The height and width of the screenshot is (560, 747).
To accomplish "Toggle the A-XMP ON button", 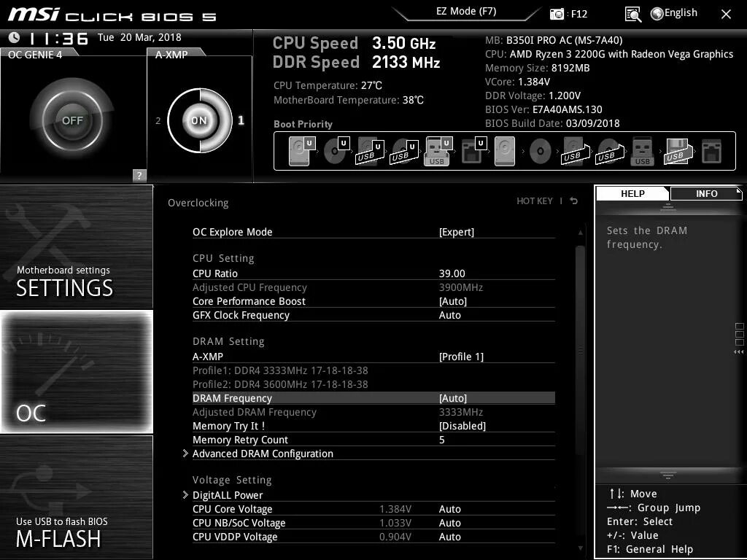I will point(199,120).
